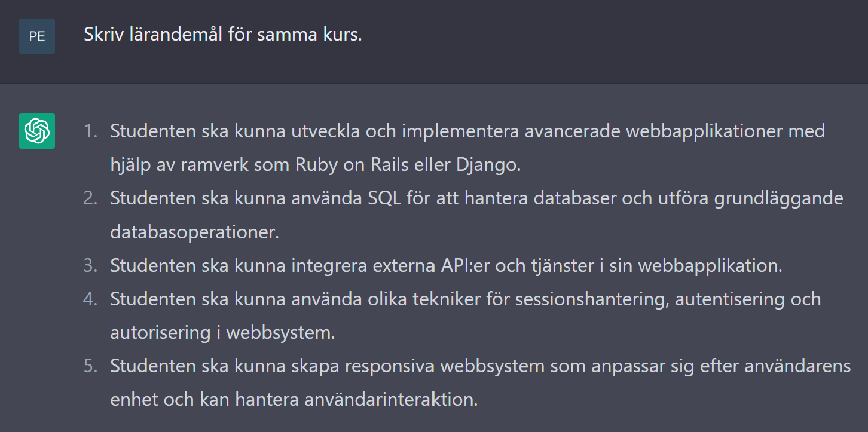Viewport: 868px width, 432px height.
Task: Click list number 1 marker
Action: [90, 131]
